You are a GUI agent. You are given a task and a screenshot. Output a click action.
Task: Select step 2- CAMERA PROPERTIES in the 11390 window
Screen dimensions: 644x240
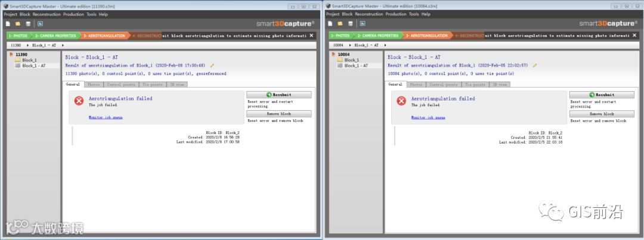(54, 36)
